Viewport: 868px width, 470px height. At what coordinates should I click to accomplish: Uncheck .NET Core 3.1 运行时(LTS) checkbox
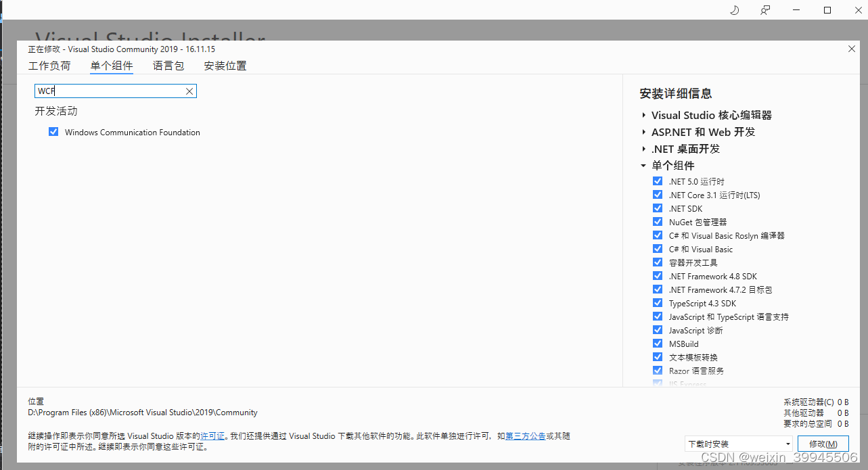tap(658, 195)
